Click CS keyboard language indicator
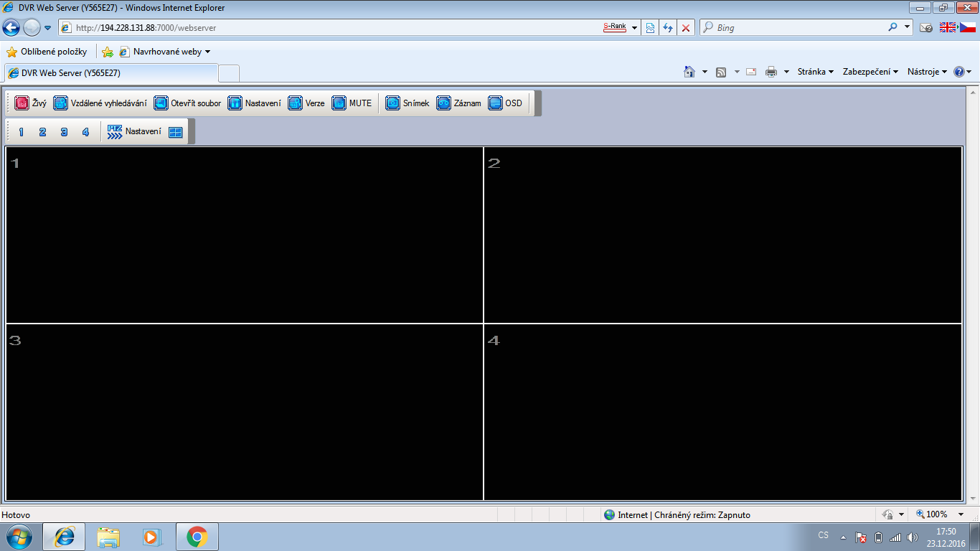The image size is (980, 551). (x=823, y=535)
